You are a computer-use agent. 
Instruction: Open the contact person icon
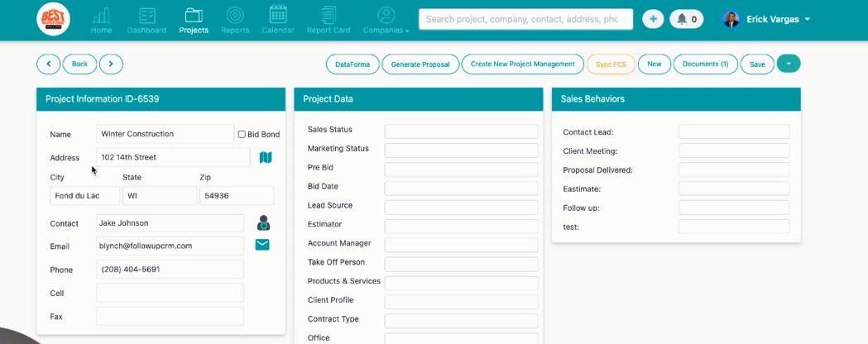tap(263, 223)
